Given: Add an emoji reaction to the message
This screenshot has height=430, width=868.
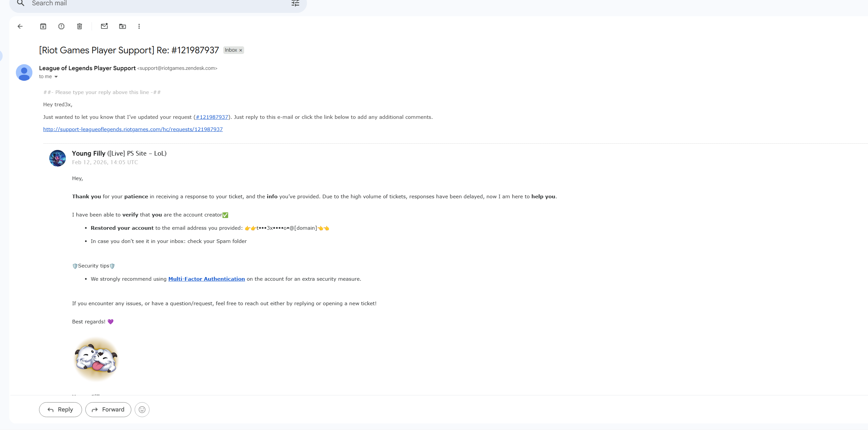Looking at the screenshot, I should (x=142, y=409).
